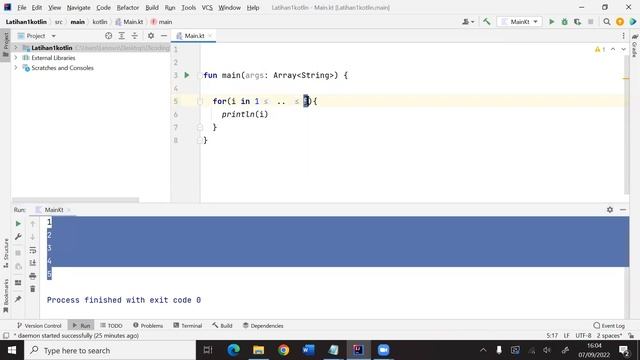This screenshot has height=360, width=640.
Task: Toggle scroll to end in Run console
Action: click(x=33, y=263)
